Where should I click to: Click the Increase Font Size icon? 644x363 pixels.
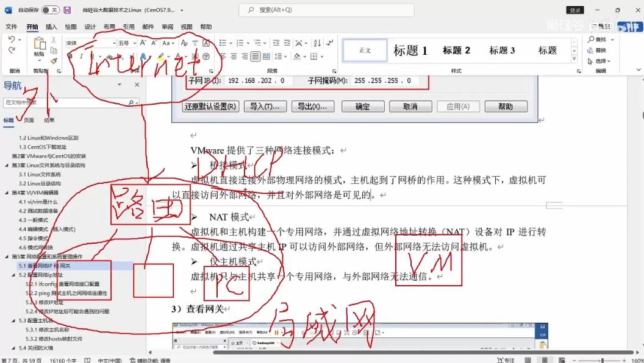point(143,43)
